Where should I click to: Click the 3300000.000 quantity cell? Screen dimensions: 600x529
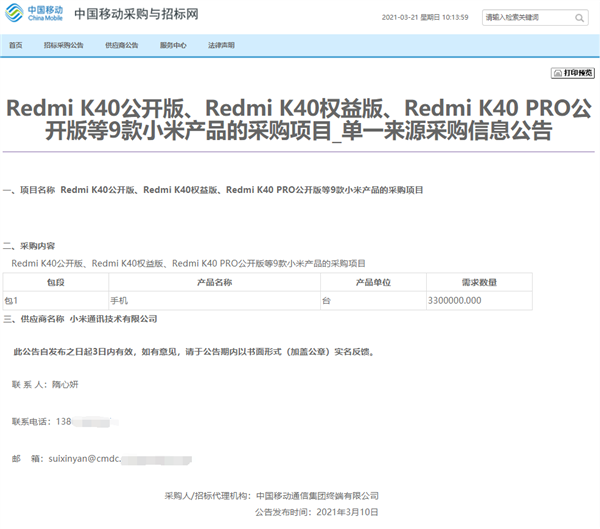tap(479, 300)
